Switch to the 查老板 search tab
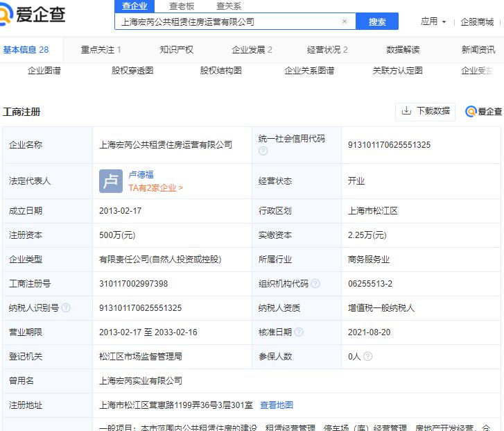Image resolution: width=504 pixels, height=431 pixels. pos(182,6)
